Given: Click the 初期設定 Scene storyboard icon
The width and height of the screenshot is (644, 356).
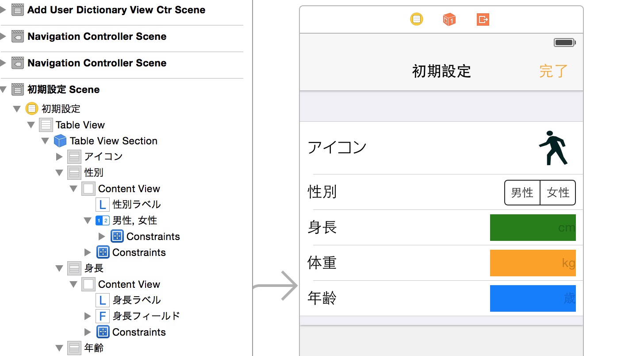Looking at the screenshot, I should pos(17,89).
